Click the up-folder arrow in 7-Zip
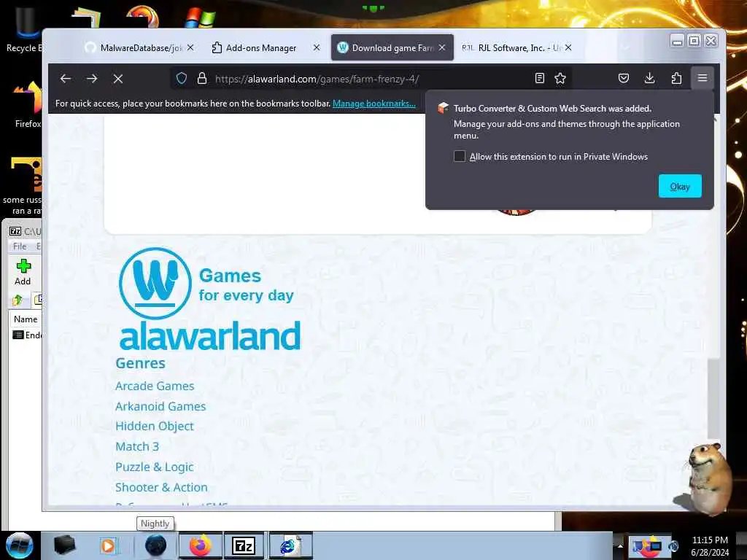The height and width of the screenshot is (560, 747). point(18,300)
